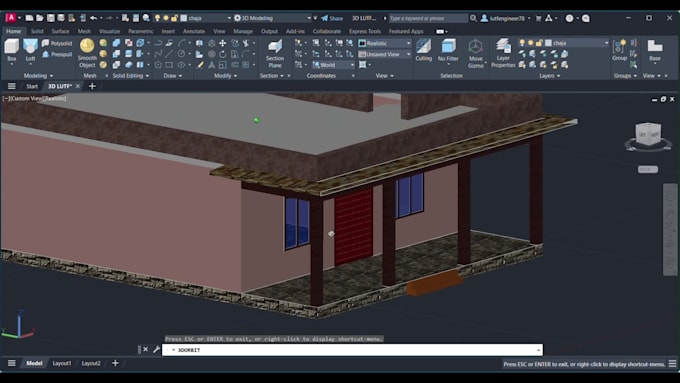Select the Rotate tool in Modify panel
The height and width of the screenshot is (383, 680).
click(222, 54)
